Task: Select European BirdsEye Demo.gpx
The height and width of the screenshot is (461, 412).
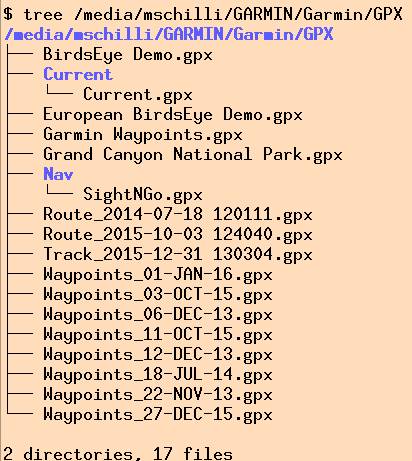Action: click(x=173, y=115)
